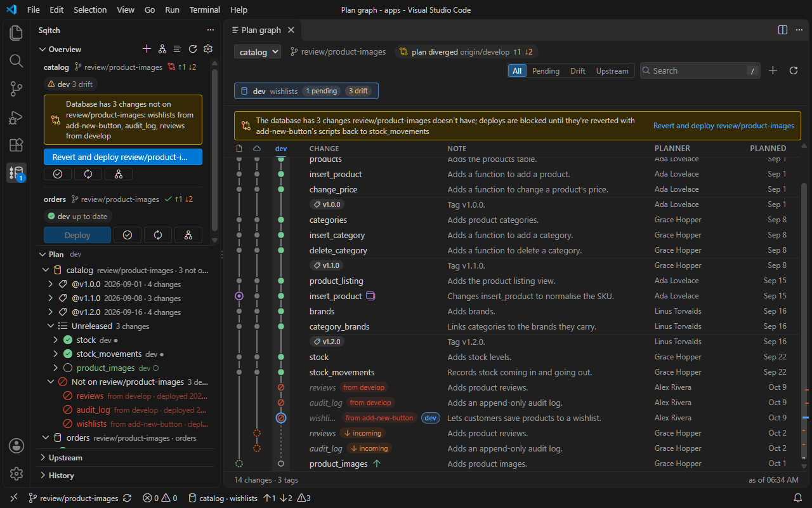Open the Manage gear in activity bar

(16, 474)
